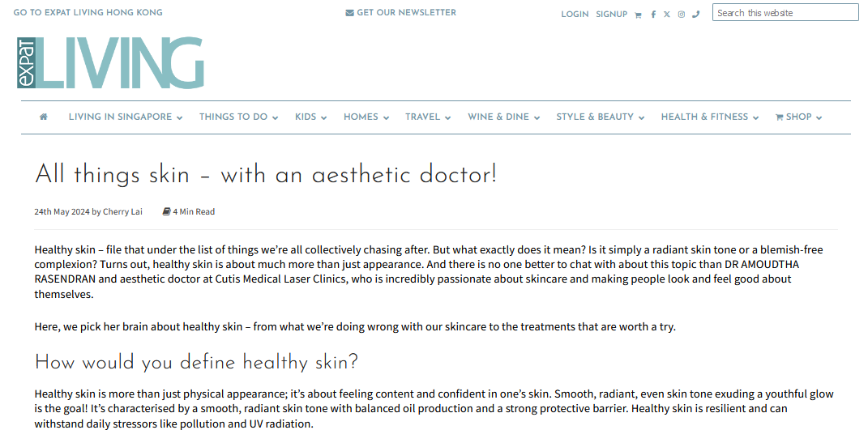Go to Expat Living Hong Kong
Viewport: 868px width, 447px height.
[88, 13]
